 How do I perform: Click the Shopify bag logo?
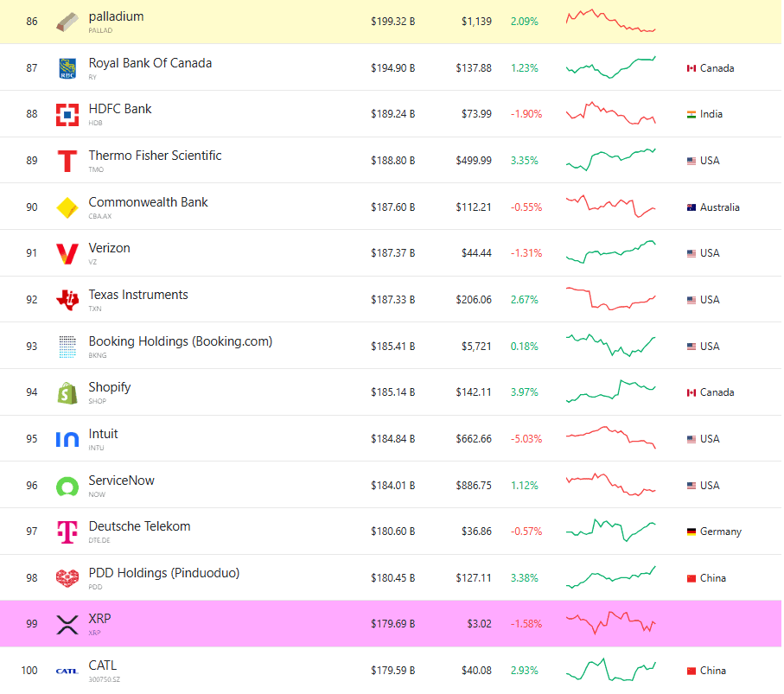67,393
